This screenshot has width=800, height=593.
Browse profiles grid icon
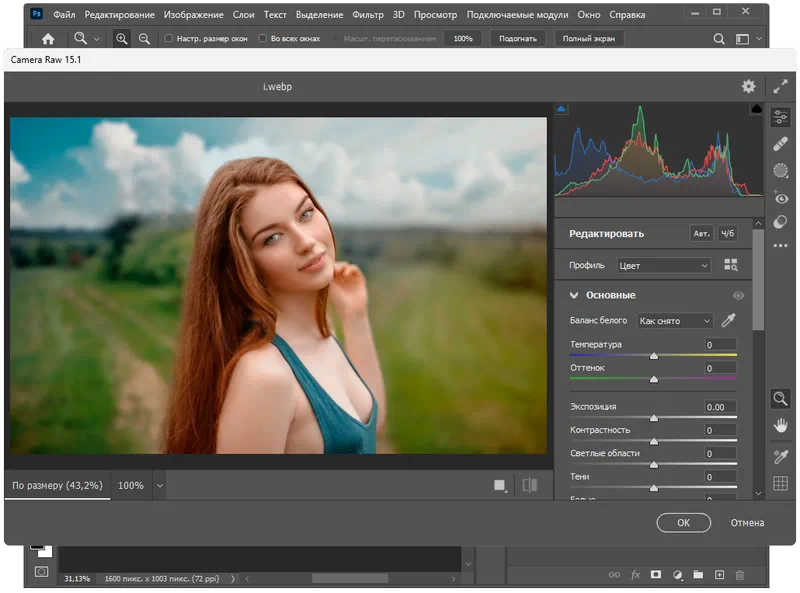coord(731,265)
